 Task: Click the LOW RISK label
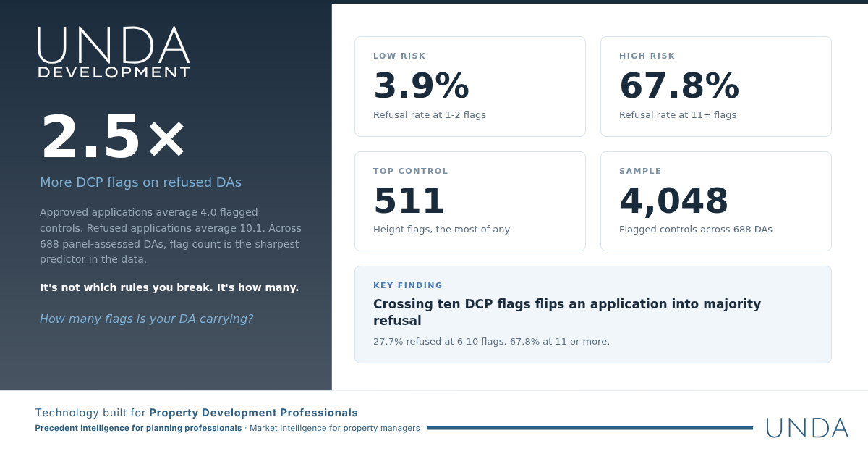tap(399, 56)
